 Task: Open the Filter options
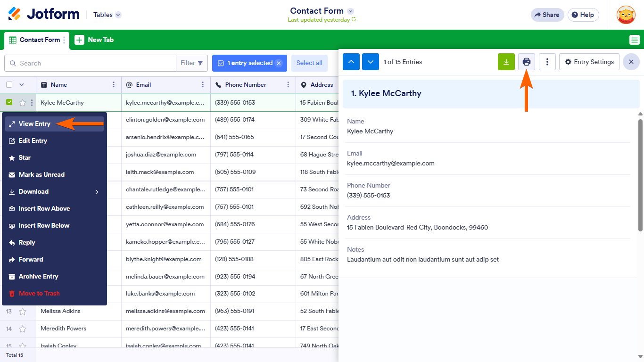[192, 63]
